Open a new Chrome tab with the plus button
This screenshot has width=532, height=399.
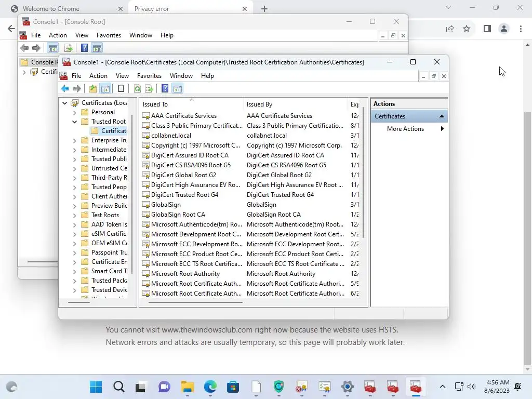point(264,9)
